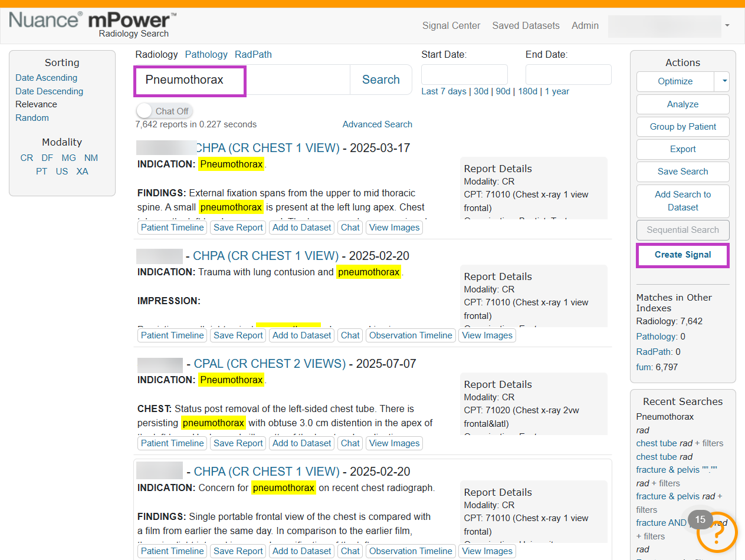Image resolution: width=745 pixels, height=560 pixels.
Task: Open the fum index link
Action: pos(644,367)
